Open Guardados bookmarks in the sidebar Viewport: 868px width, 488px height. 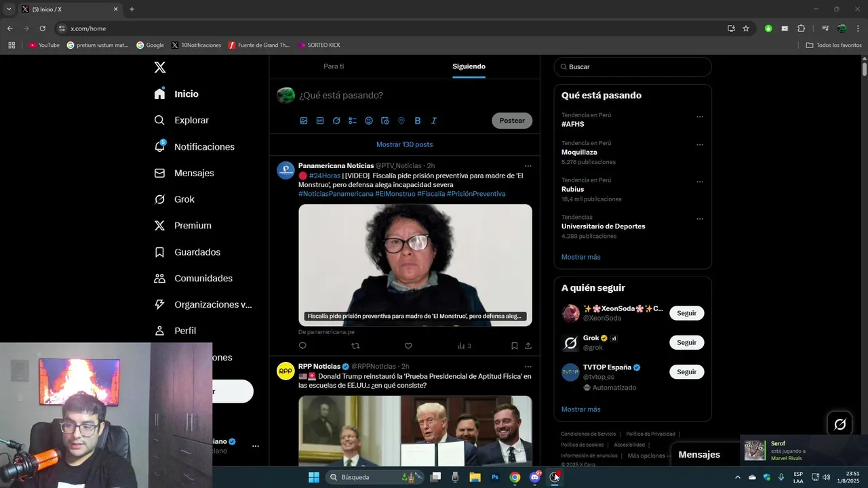tap(187, 252)
